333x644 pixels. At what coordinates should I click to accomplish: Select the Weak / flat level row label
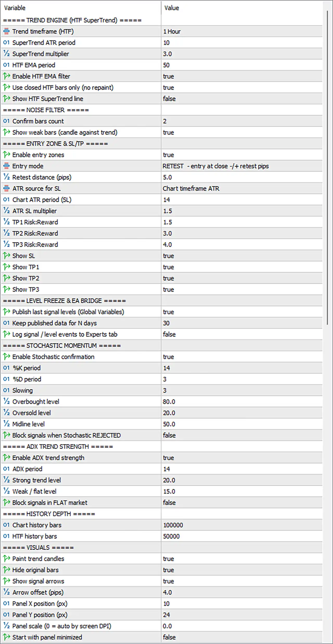[34, 491]
